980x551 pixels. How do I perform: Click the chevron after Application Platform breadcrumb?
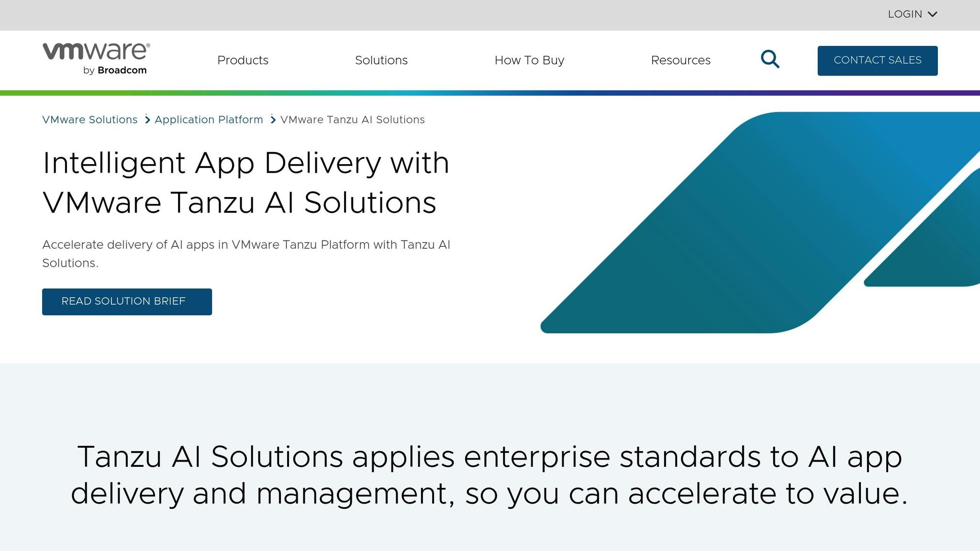click(x=272, y=120)
